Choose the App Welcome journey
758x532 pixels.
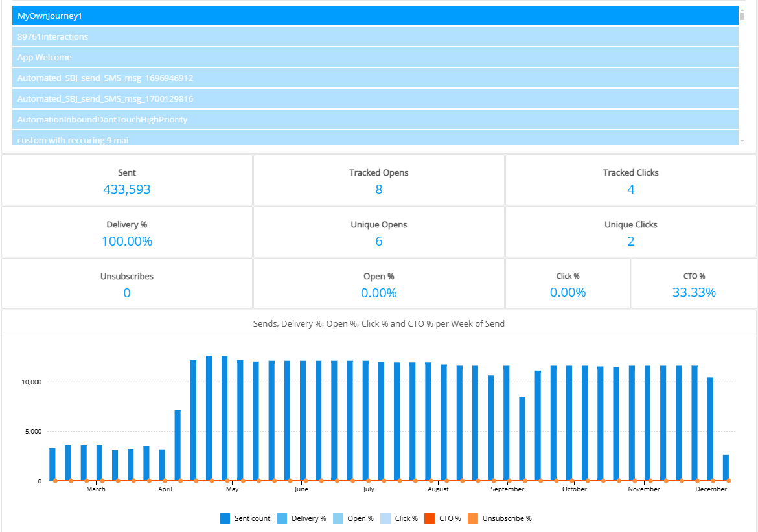coord(374,58)
